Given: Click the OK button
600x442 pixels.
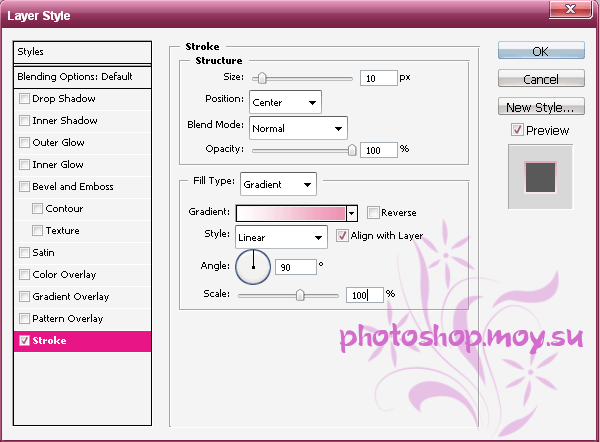Looking at the screenshot, I should click(541, 51).
